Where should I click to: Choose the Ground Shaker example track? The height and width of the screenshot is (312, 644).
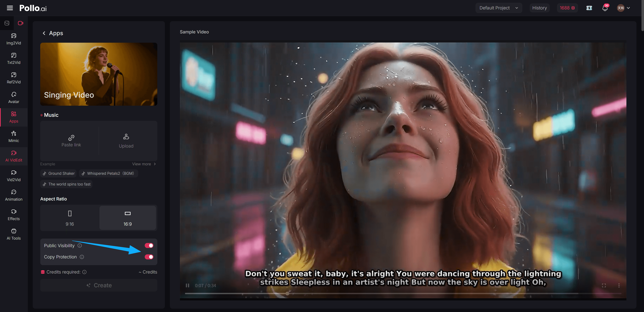pyautogui.click(x=59, y=173)
